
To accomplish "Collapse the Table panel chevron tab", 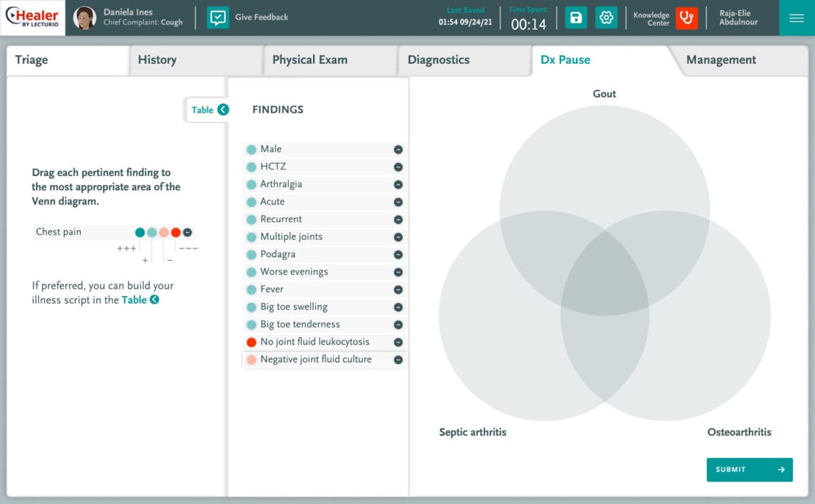I will pos(223,110).
